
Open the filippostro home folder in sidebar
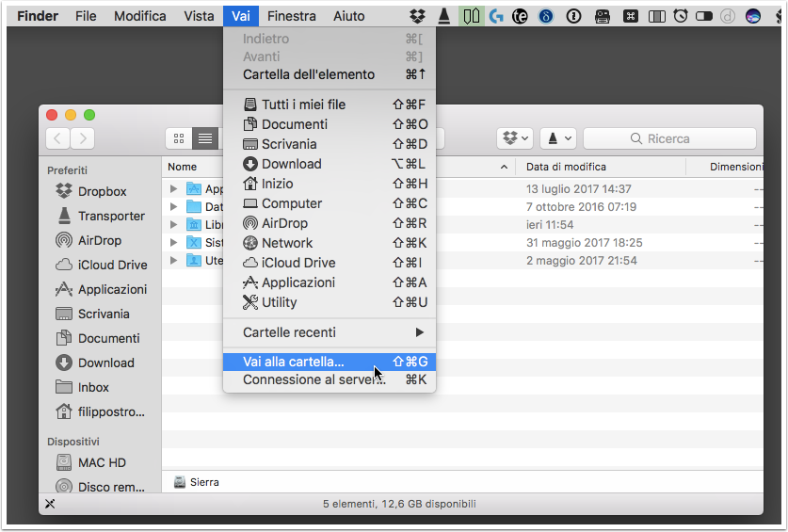[x=100, y=411]
